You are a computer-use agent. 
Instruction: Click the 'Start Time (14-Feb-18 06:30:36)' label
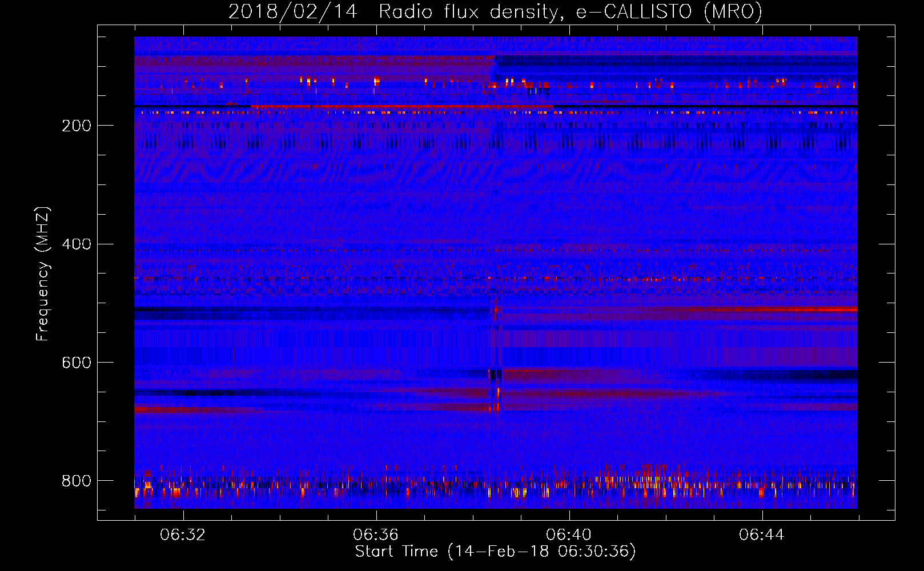pyautogui.click(x=495, y=552)
